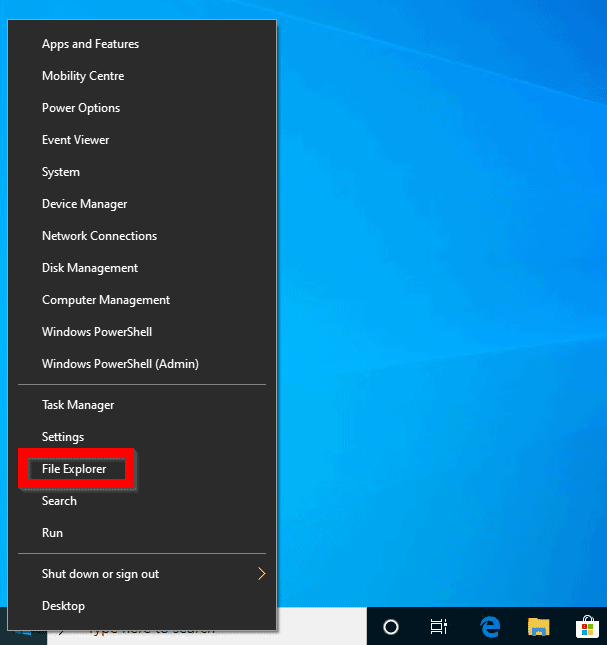Image resolution: width=607 pixels, height=645 pixels.
Task: Open the System entry
Action: pos(142,172)
